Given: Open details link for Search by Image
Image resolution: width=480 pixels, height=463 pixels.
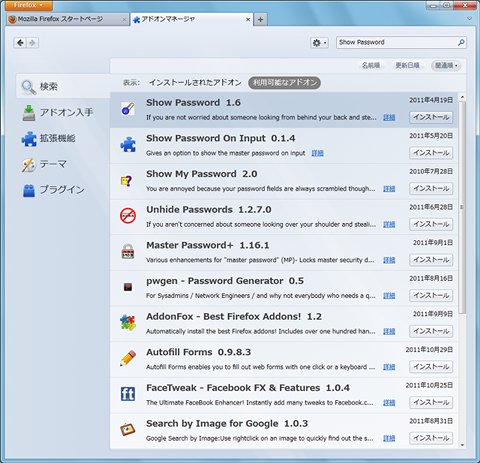Looking at the screenshot, I should [389, 438].
